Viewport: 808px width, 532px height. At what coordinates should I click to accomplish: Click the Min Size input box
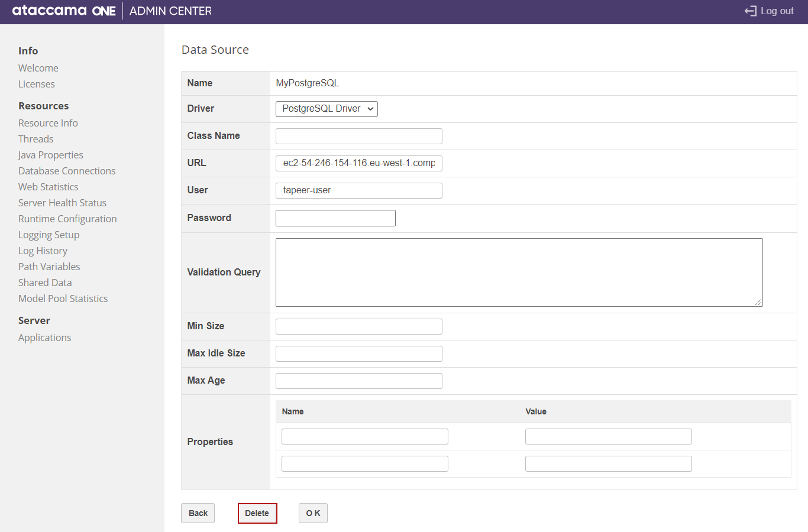[x=358, y=326]
